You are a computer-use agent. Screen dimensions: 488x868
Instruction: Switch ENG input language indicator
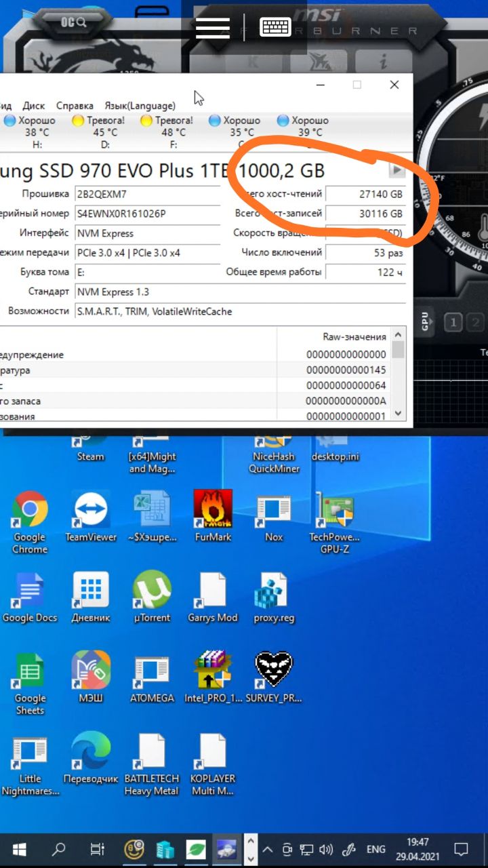pyautogui.click(x=376, y=848)
